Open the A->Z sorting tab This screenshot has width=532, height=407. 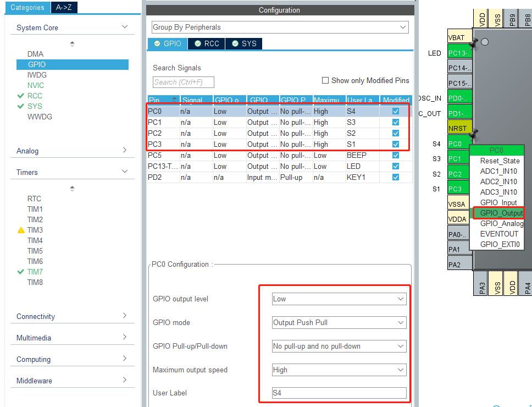pyautogui.click(x=67, y=7)
